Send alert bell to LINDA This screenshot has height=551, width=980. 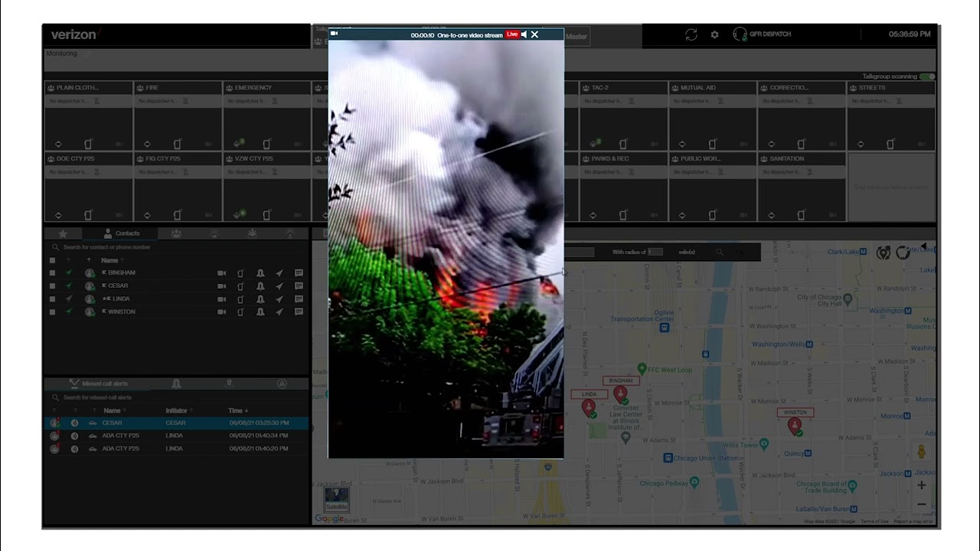tap(260, 299)
